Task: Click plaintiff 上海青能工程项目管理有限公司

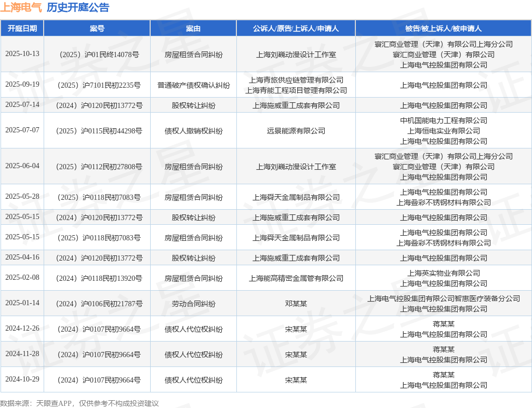Action: pyautogui.click(x=296, y=90)
